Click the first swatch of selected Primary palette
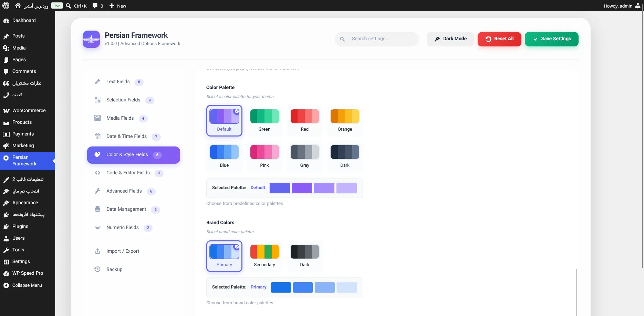Screen dimensions: 644x316 pos(281,287)
